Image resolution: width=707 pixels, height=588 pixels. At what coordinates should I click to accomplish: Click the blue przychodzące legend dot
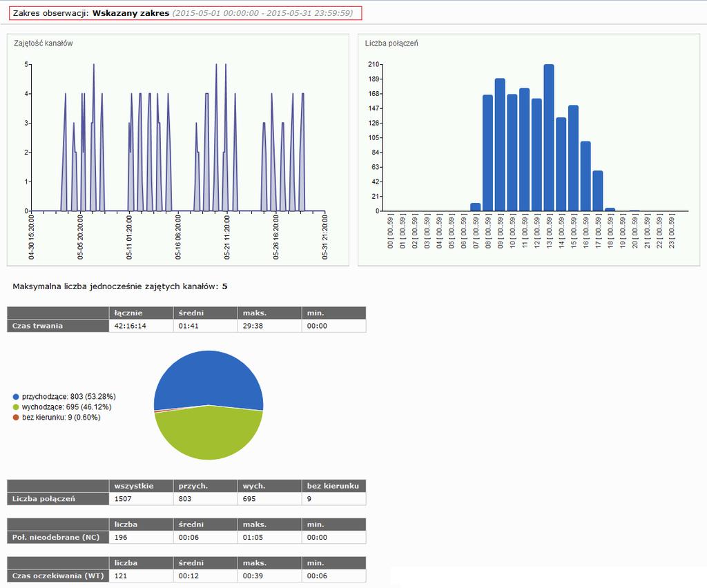point(16,397)
